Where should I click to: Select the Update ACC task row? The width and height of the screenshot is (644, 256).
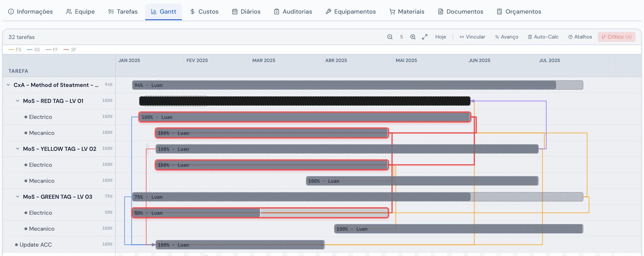pyautogui.click(x=59, y=245)
